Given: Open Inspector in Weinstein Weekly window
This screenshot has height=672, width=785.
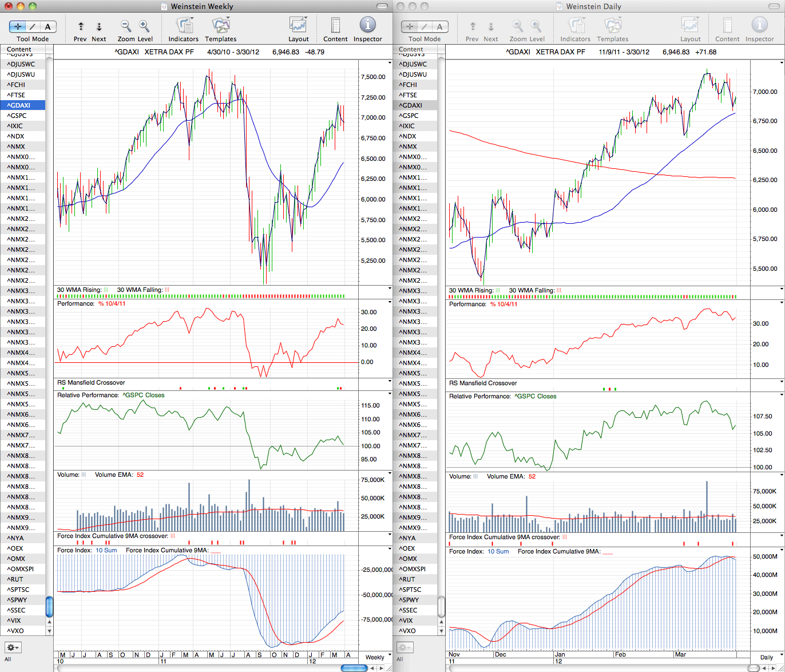Looking at the screenshot, I should pyautogui.click(x=367, y=25).
